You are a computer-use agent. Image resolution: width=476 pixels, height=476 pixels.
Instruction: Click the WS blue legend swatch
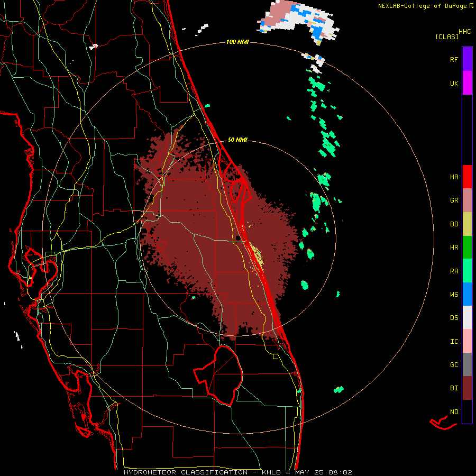[x=467, y=294]
